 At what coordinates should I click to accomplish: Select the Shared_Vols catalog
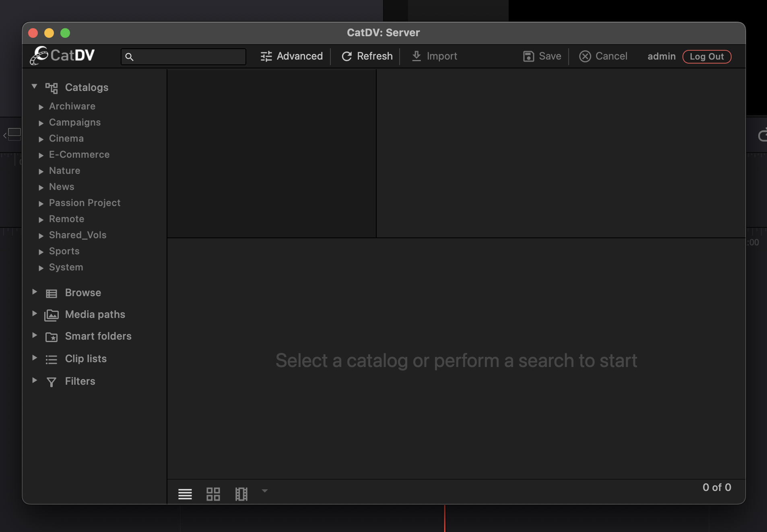78,235
